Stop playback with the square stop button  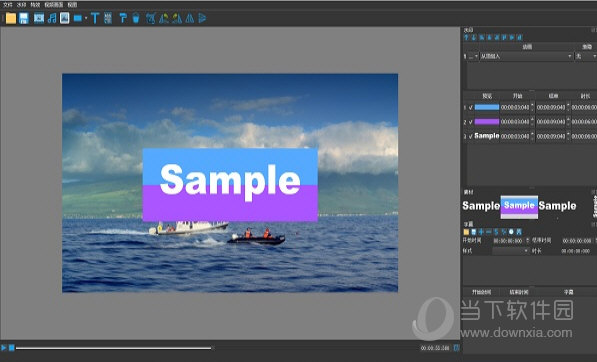click(12, 348)
